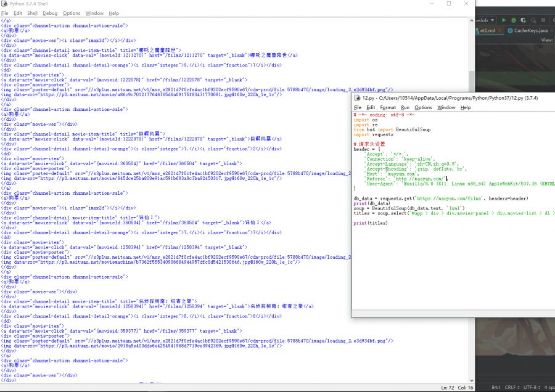Viewport: 555px width, 392px height.
Task: Open File menu in 12.py editor window
Action: (358, 107)
